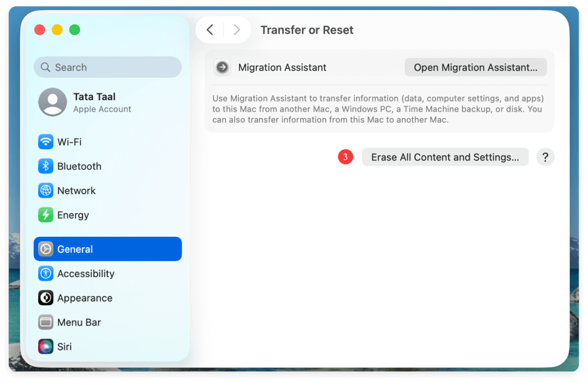Open Energy settings
This screenshot has width=588, height=383.
tap(73, 215)
